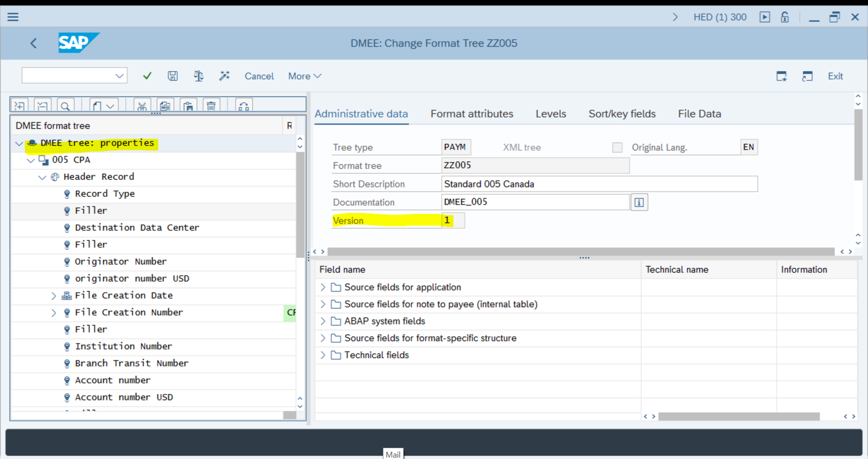Screen dimensions: 868x459
Task: Click the Header Record segment icon
Action: (55, 177)
